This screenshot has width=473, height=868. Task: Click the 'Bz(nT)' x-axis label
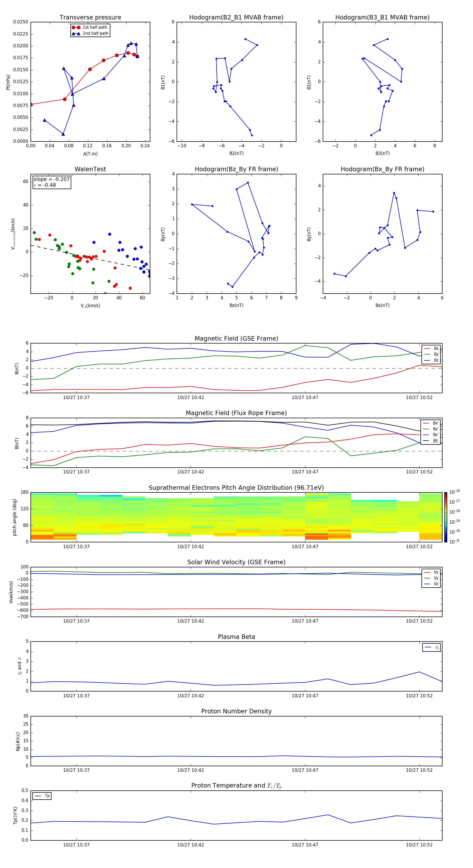pyautogui.click(x=236, y=305)
